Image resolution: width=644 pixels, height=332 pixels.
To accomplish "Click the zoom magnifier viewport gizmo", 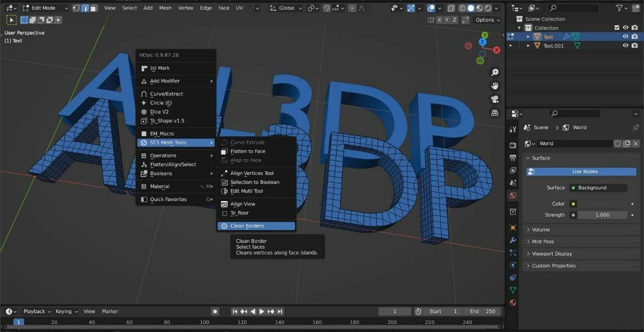I will point(495,72).
